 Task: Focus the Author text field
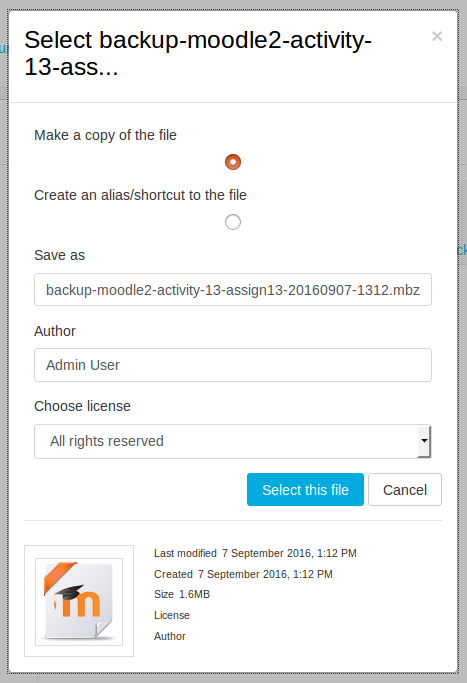tap(233, 365)
